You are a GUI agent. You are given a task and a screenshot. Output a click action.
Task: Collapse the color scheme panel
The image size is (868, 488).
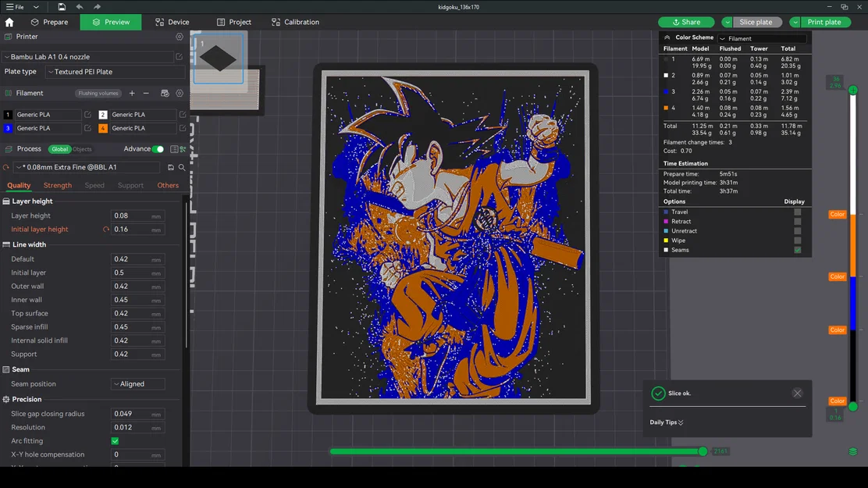(667, 37)
